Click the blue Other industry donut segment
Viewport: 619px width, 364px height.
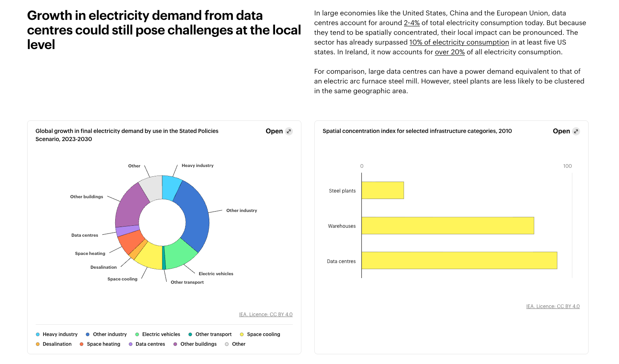[x=195, y=215]
